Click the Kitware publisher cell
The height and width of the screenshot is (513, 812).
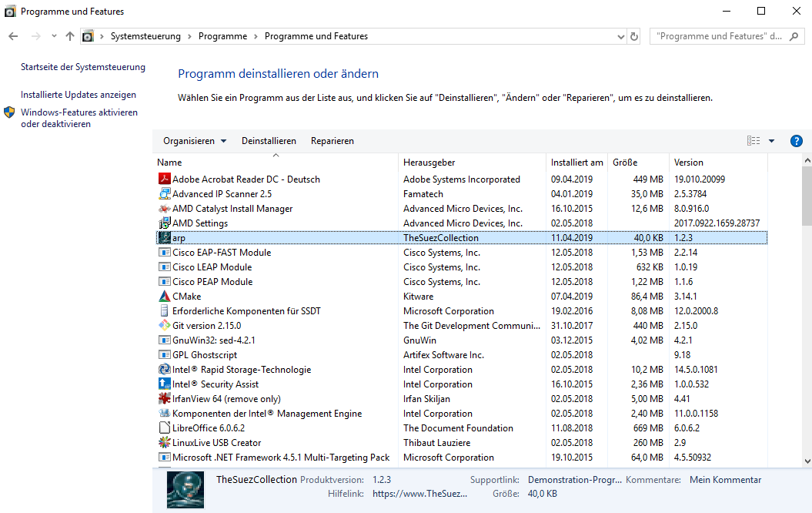pos(419,297)
